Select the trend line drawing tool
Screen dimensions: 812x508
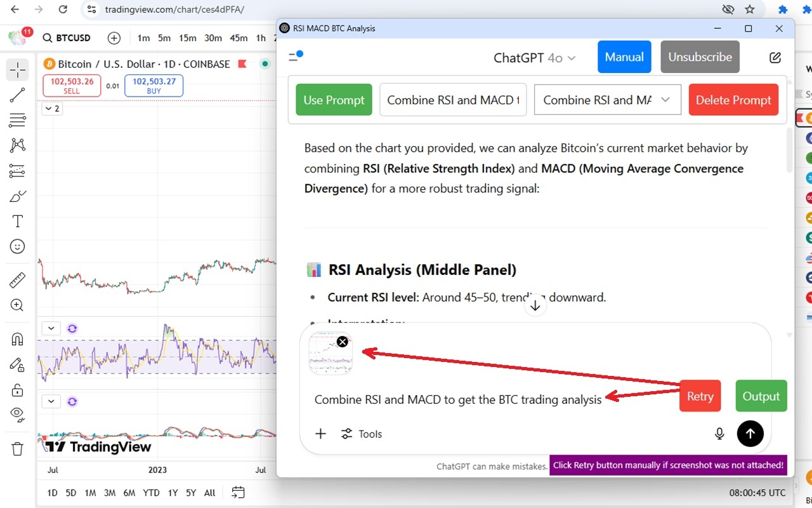coord(17,95)
